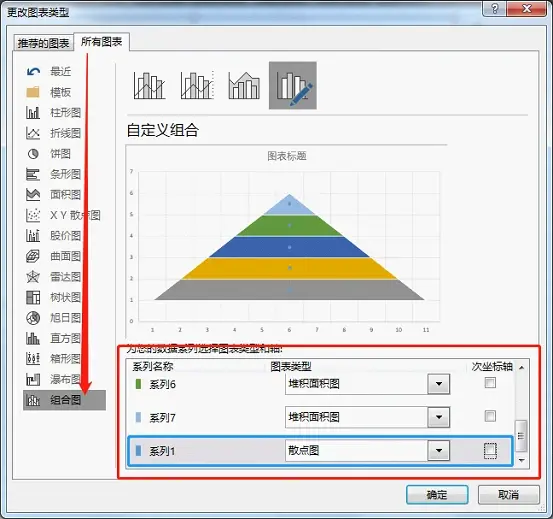Choose the Box and Whisker (箱形图) icon

click(33, 359)
